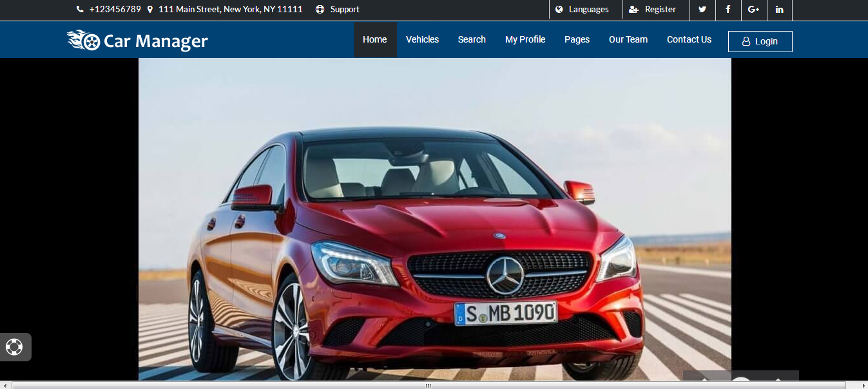The width and height of the screenshot is (868, 389).
Task: Click the Car Manager logo
Action: 137,41
